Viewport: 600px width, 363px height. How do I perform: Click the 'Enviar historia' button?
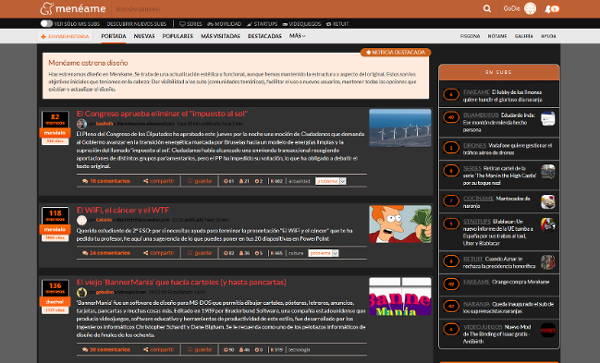65,36
